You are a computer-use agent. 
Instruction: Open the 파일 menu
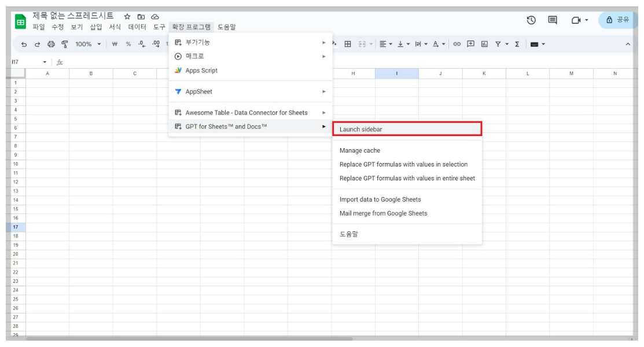[39, 27]
